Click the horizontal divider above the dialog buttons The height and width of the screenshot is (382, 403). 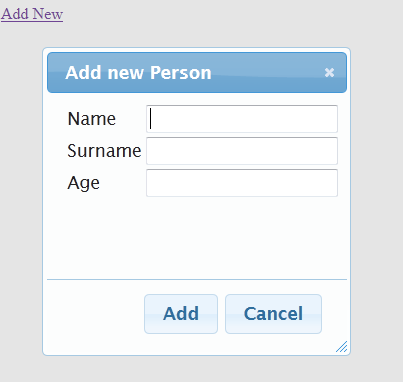(197, 279)
